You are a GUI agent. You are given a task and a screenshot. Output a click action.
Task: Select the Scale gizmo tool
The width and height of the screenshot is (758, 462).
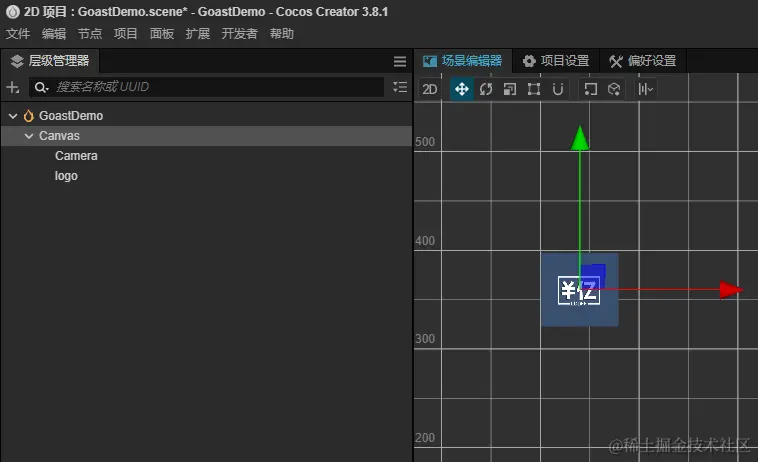510,89
